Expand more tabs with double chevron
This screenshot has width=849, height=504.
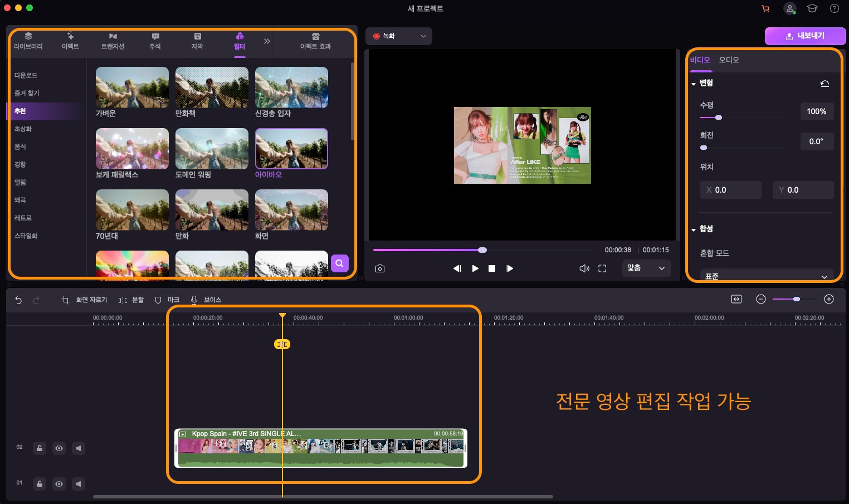coord(267,41)
